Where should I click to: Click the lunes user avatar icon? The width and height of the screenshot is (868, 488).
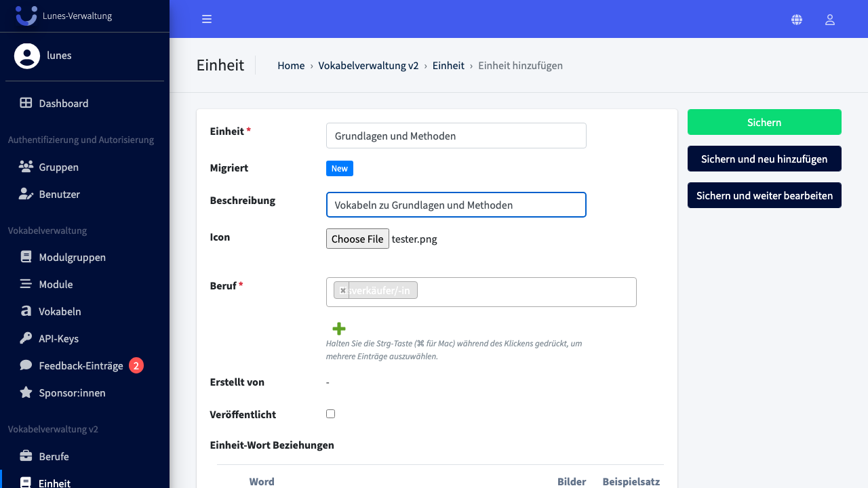tap(27, 56)
